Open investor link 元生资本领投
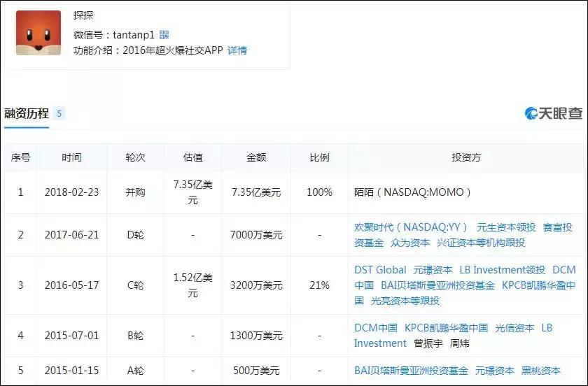This screenshot has height=386, width=588. tap(506, 227)
